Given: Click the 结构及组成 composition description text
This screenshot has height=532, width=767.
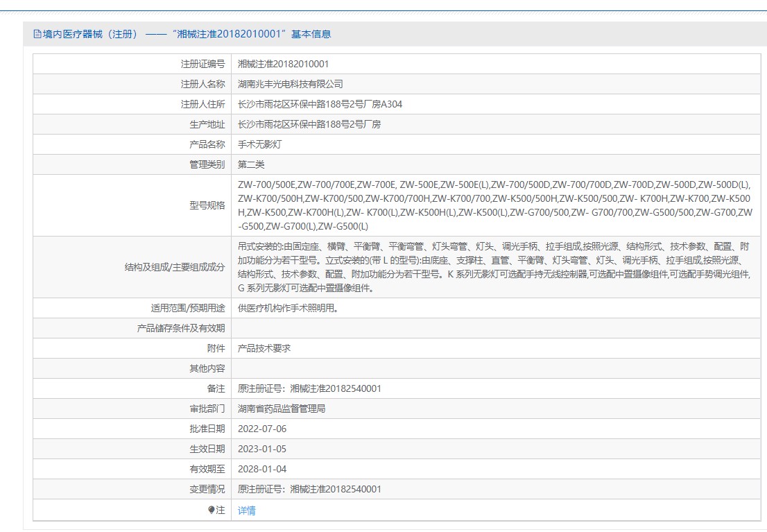Looking at the screenshot, I should pos(493,267).
